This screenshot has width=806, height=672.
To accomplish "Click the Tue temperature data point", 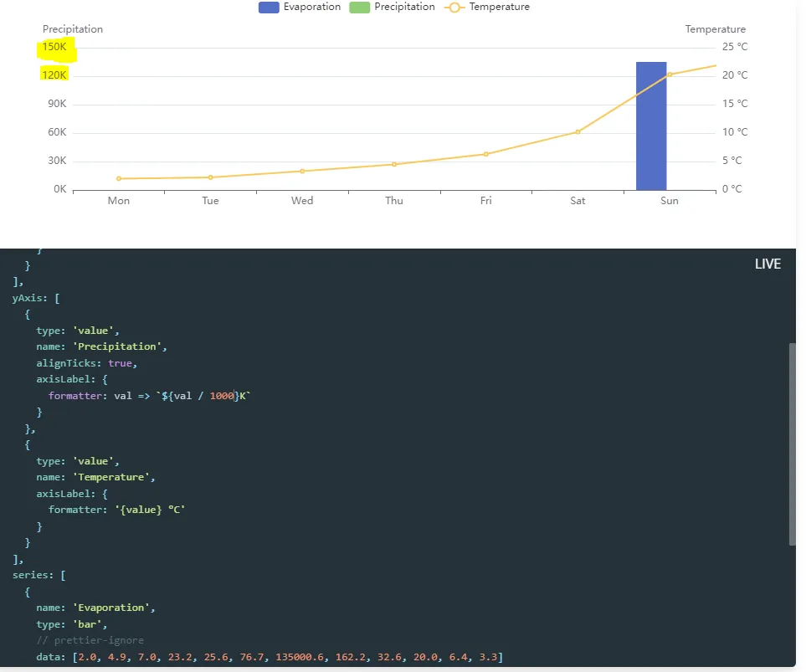I will pyautogui.click(x=210, y=177).
